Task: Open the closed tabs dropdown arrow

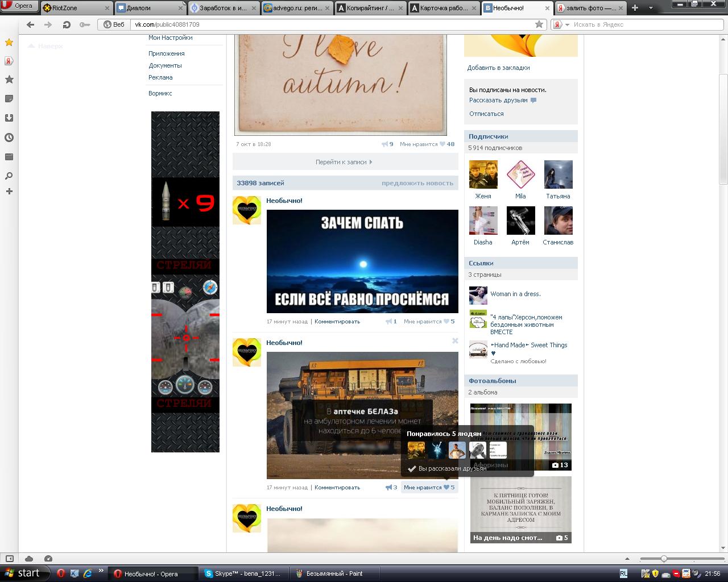Action: coord(650,7)
